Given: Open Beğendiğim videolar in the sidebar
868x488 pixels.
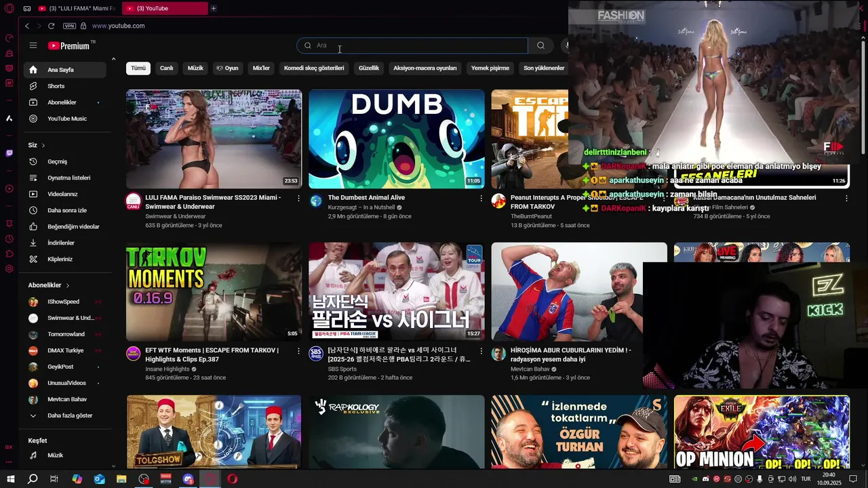Looking at the screenshot, I should pyautogui.click(x=65, y=226).
